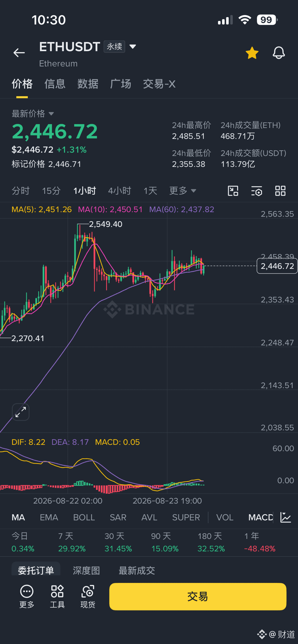Tap the MACD: 0.05 value label

[x=117, y=442]
